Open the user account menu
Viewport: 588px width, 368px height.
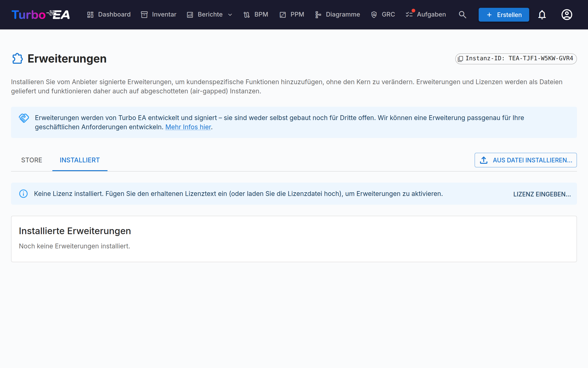coord(567,14)
